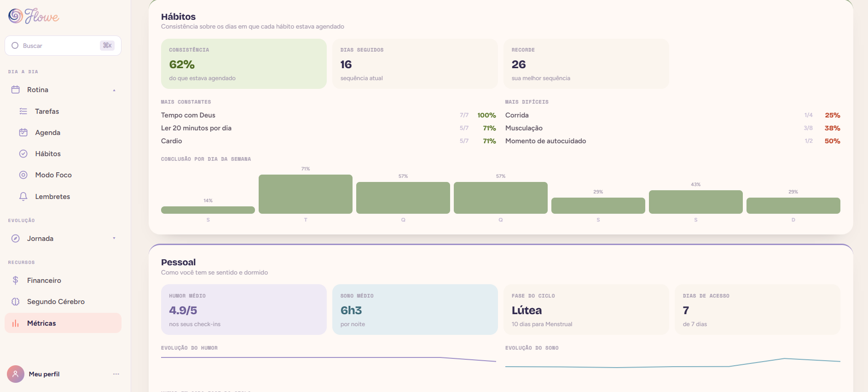The width and height of the screenshot is (868, 392).
Task: Click the Segundo Cérebro brain icon
Action: (16, 302)
